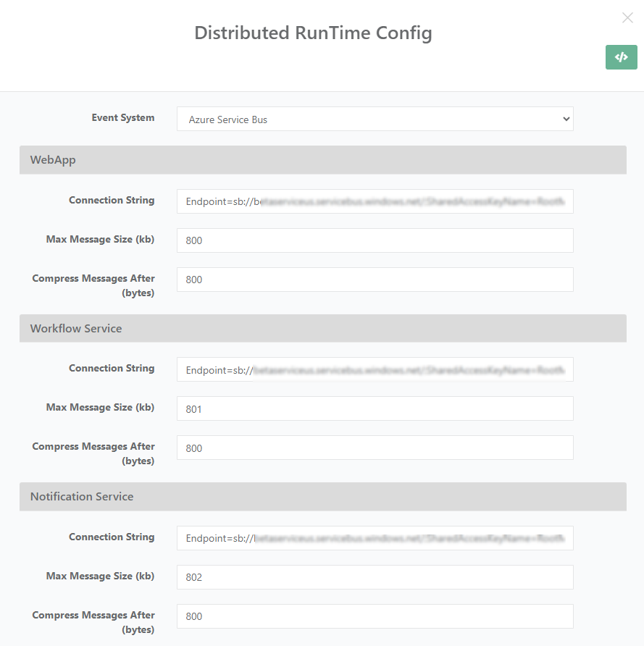Click the Workflow Service Connection String field
644x646 pixels.
(375, 369)
